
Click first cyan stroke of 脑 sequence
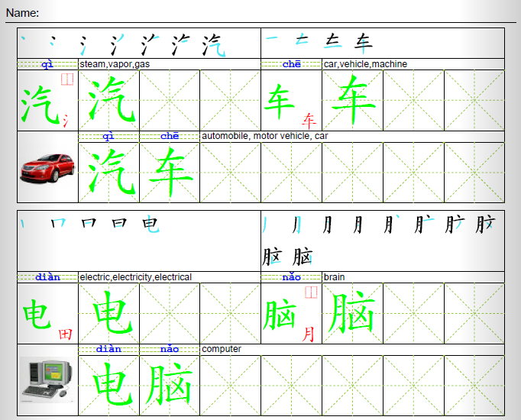click(x=264, y=225)
